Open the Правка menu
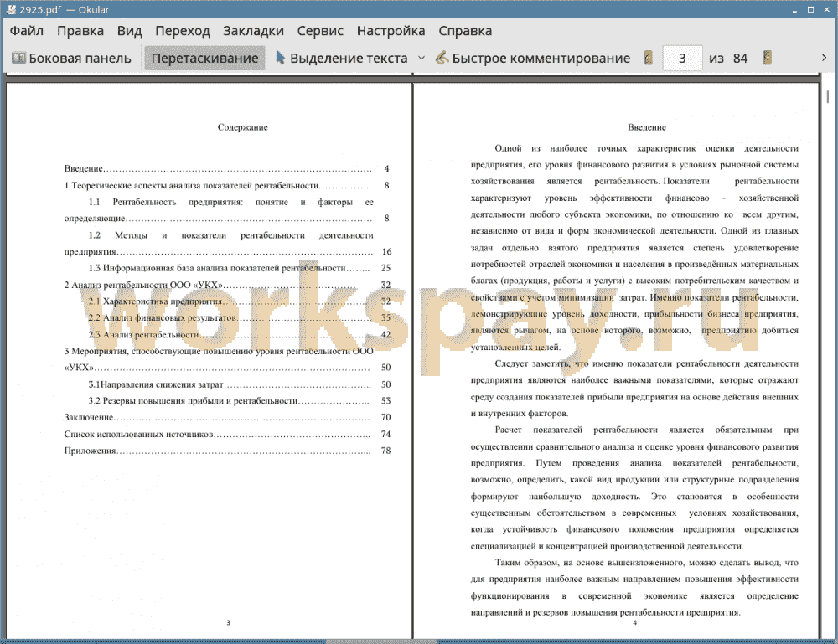 (x=80, y=31)
